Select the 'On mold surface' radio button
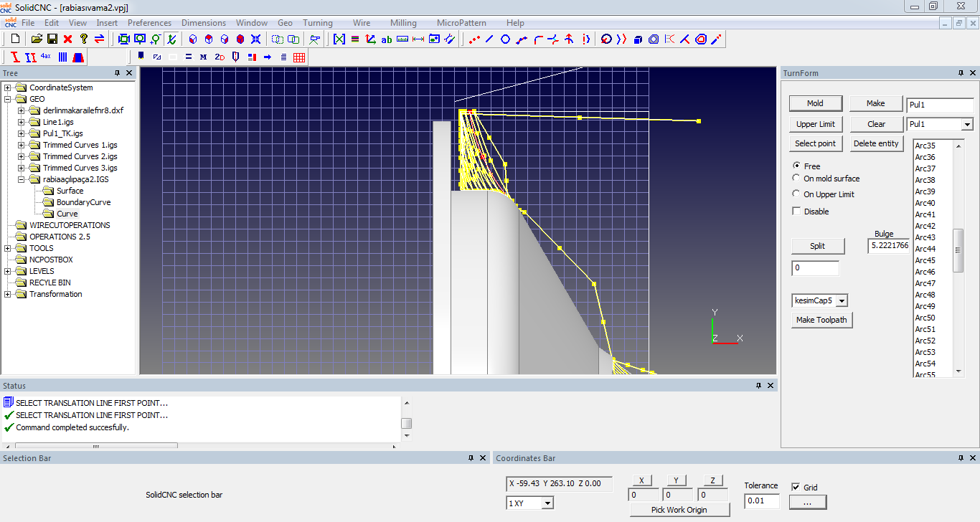The image size is (980, 522). (796, 179)
